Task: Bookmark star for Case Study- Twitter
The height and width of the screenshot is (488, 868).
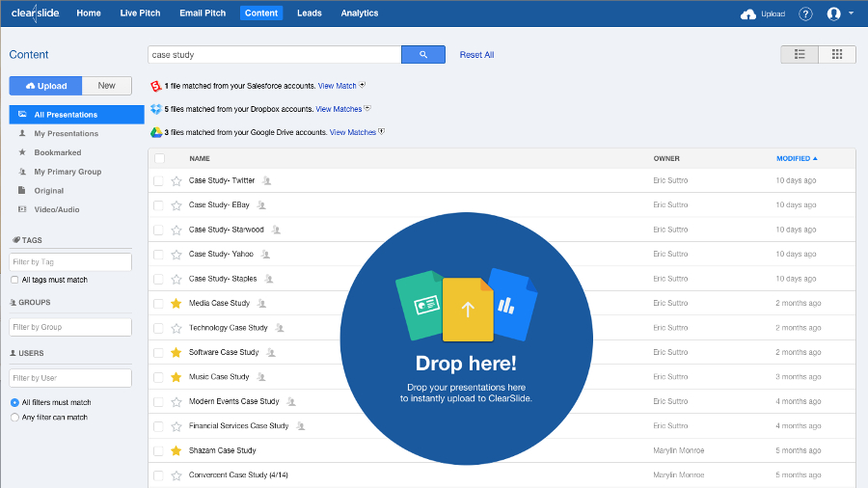Action: (x=176, y=181)
